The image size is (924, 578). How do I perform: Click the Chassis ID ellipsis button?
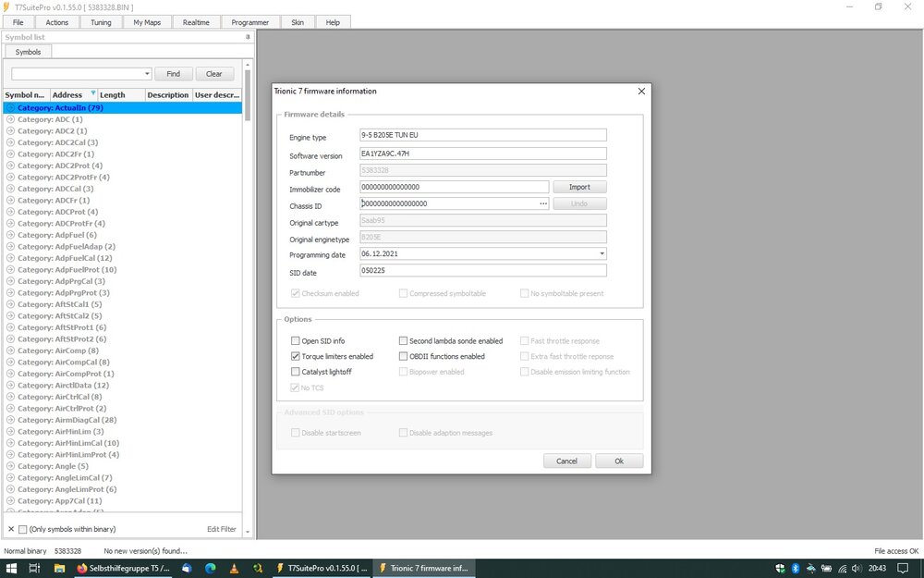coord(542,203)
